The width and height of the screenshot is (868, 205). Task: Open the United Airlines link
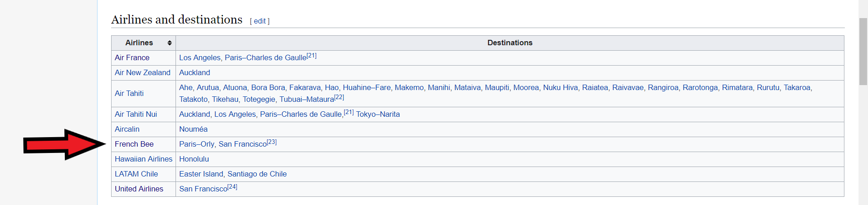click(x=139, y=189)
